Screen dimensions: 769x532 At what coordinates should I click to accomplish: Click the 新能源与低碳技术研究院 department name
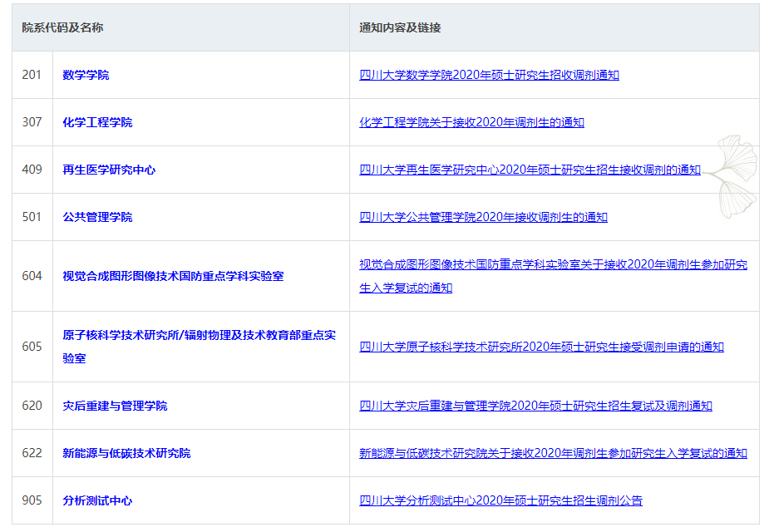[126, 453]
